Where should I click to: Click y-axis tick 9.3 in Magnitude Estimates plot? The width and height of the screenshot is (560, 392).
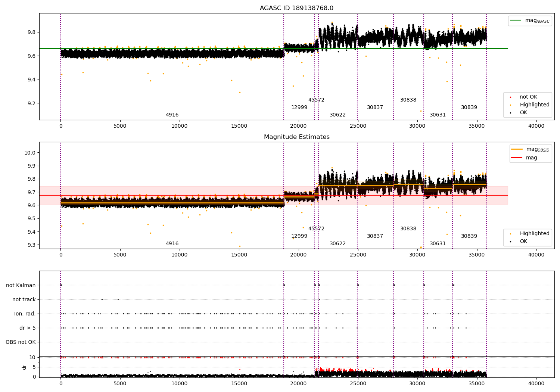pyautogui.click(x=32, y=245)
